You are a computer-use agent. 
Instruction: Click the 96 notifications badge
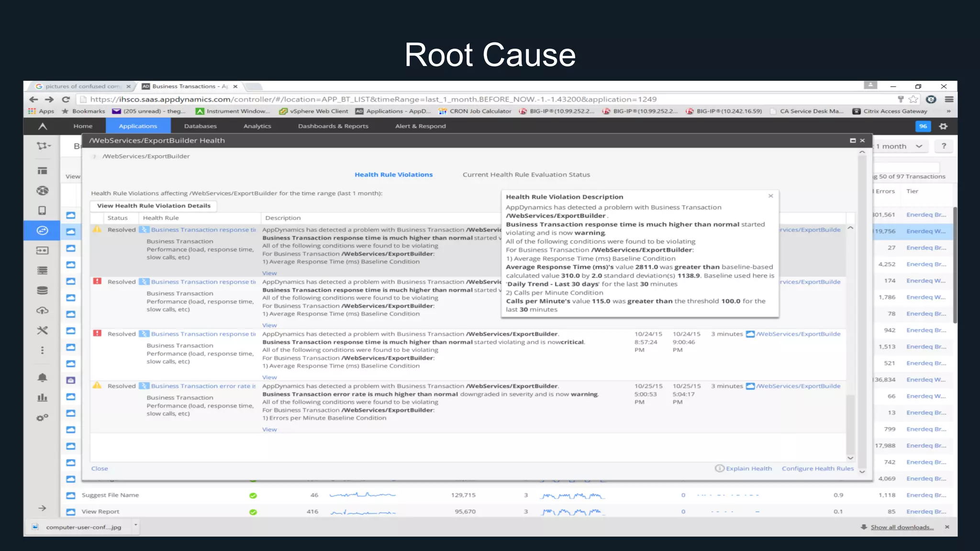[923, 126]
